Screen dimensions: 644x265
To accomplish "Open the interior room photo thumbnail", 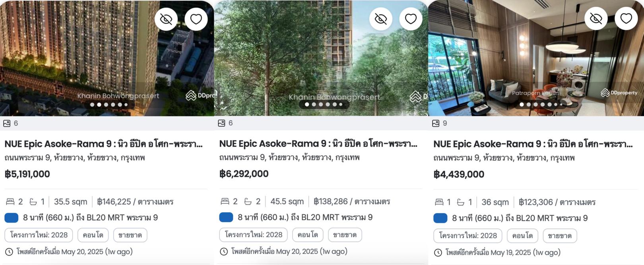I will (x=536, y=58).
